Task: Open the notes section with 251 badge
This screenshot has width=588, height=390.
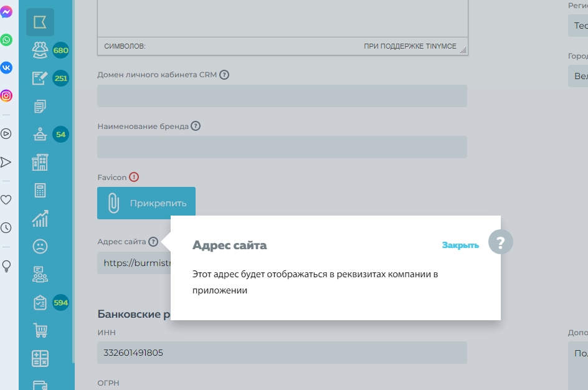Action: click(x=40, y=78)
